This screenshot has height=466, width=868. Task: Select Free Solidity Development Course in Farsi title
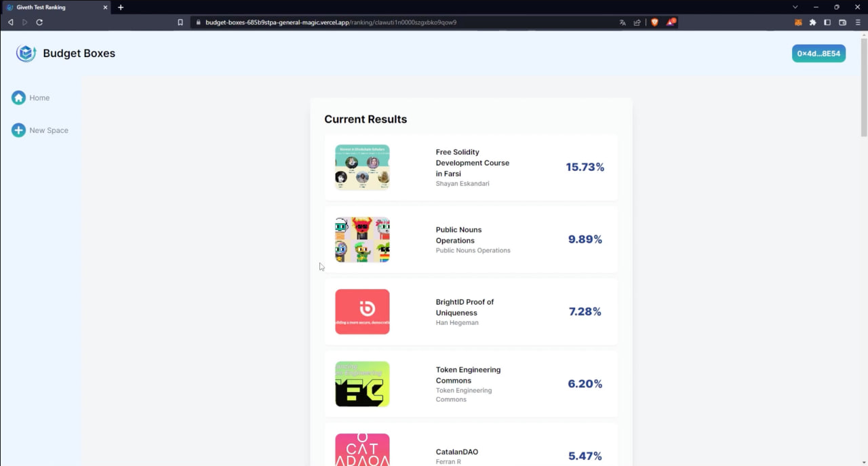click(473, 163)
